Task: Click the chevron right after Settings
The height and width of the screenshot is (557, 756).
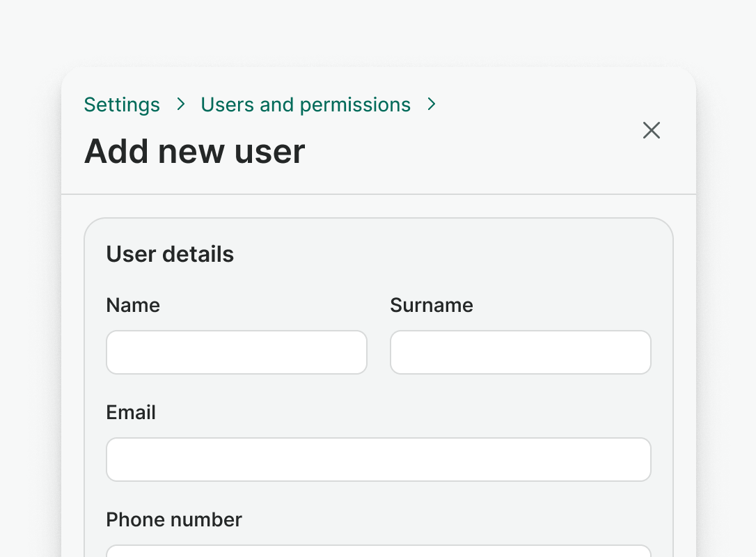Action: (x=181, y=104)
